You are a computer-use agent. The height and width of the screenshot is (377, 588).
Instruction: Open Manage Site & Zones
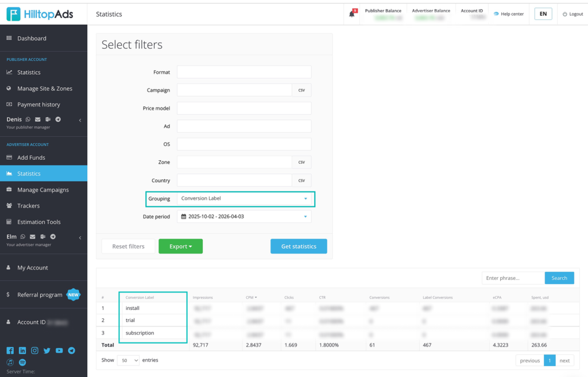tap(44, 89)
